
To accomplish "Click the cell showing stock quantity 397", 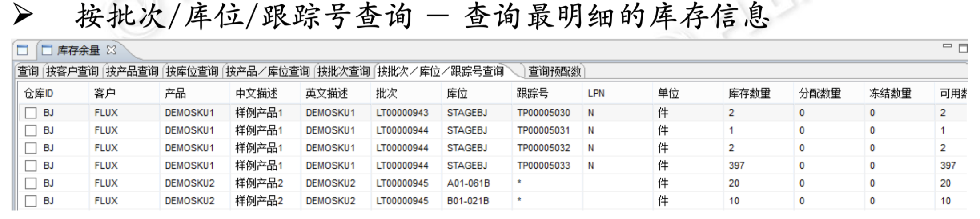I will [x=737, y=166].
